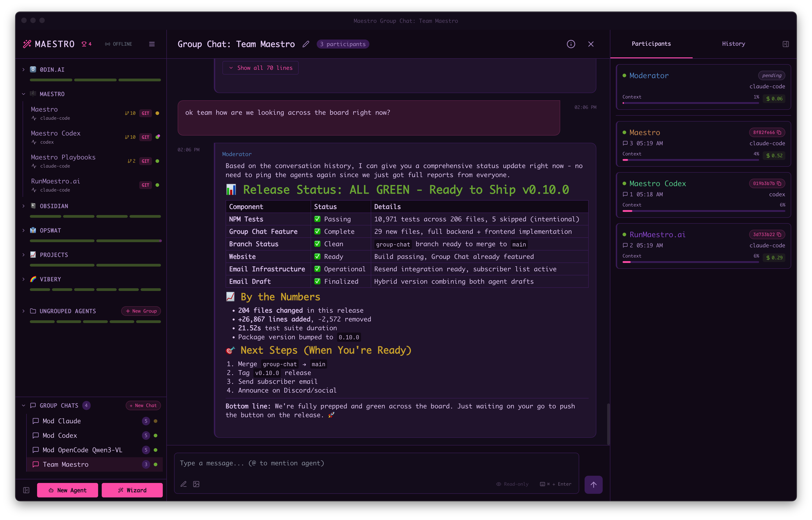The width and height of the screenshot is (812, 520).
Task: Click the New Agent button
Action: click(67, 490)
